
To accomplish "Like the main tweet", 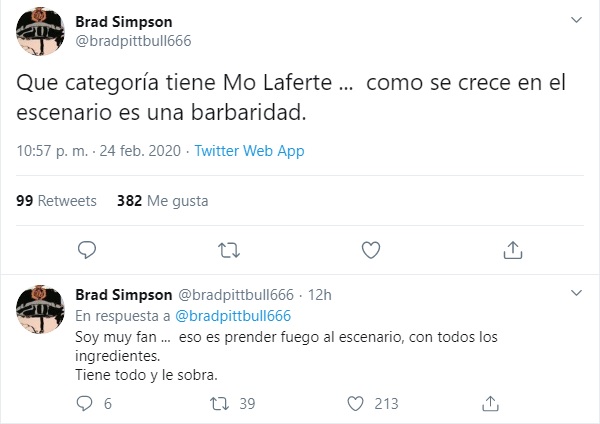I will pos(369,249).
